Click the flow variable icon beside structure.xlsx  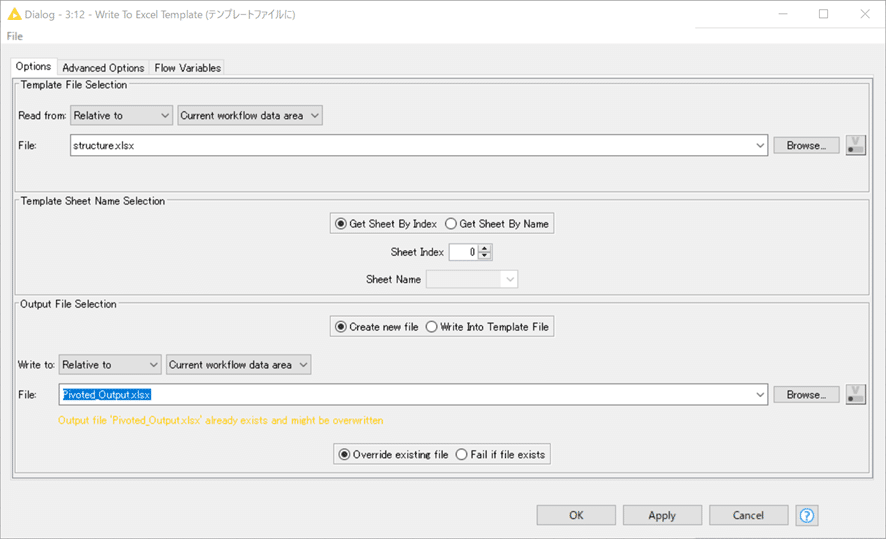pos(855,145)
